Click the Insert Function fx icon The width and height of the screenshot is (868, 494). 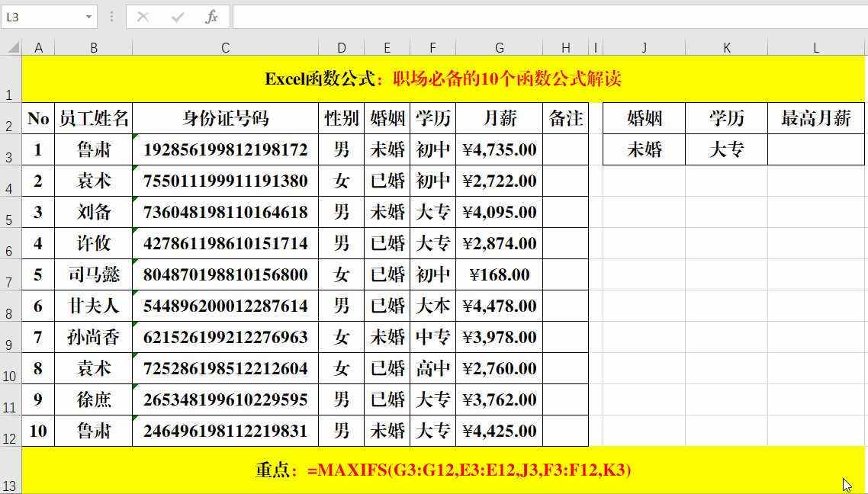pyautogui.click(x=211, y=17)
